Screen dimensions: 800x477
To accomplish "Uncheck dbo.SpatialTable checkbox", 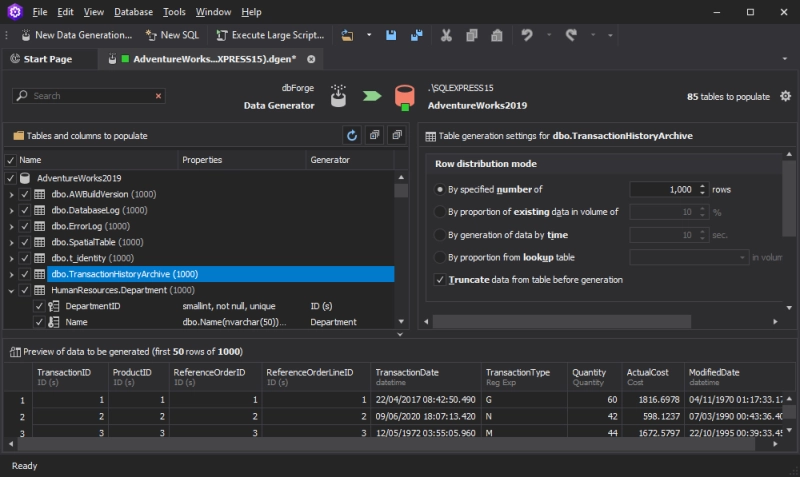I will click(x=24, y=242).
